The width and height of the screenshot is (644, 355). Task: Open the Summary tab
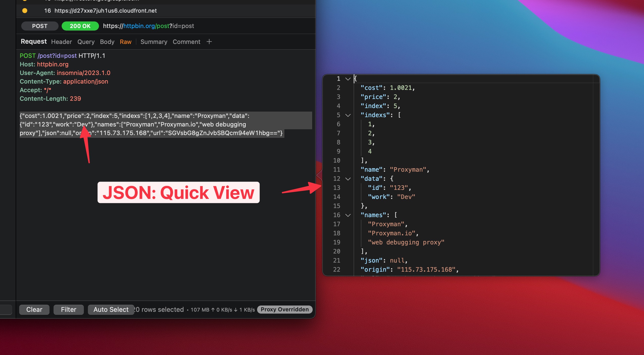(x=154, y=42)
